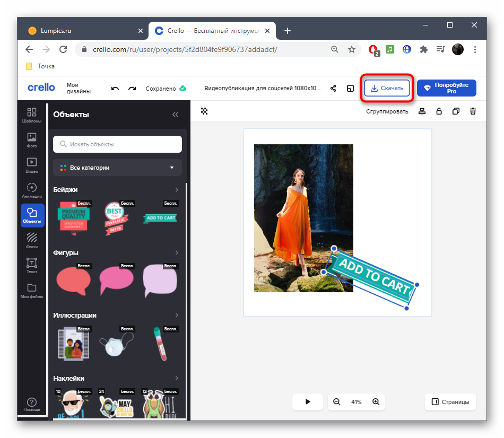The height and width of the screenshot is (438, 504).
Task: Expand the Бейджи category
Action: point(177,190)
